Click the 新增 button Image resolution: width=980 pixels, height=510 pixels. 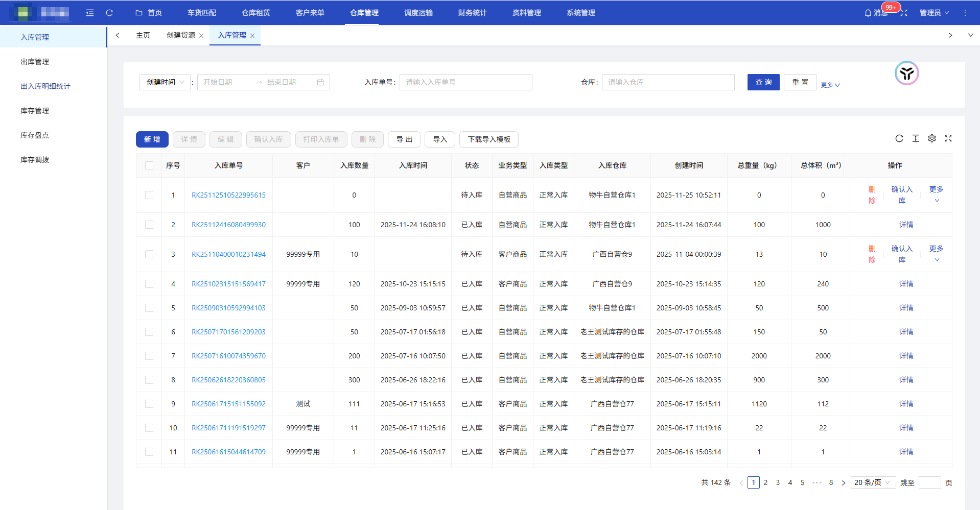click(x=152, y=139)
